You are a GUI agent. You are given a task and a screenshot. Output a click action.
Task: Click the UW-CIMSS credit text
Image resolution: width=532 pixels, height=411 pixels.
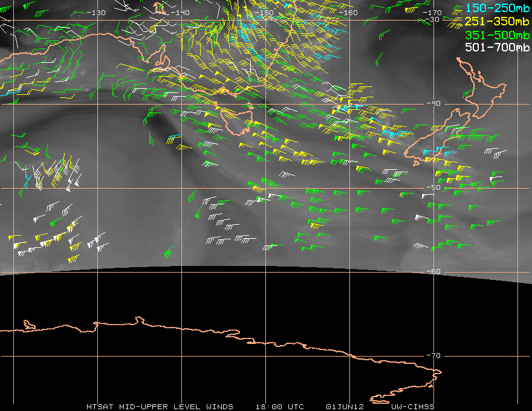pos(412,407)
